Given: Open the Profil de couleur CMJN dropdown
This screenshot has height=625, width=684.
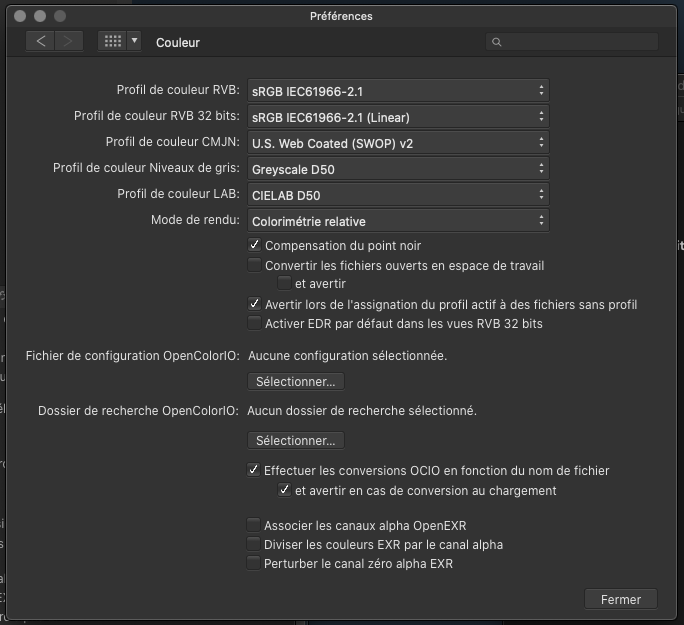Looking at the screenshot, I should point(398,143).
